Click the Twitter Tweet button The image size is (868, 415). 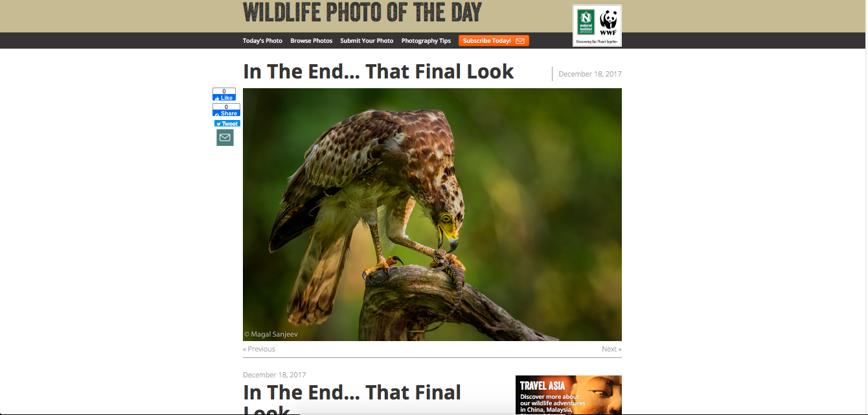pyautogui.click(x=227, y=123)
